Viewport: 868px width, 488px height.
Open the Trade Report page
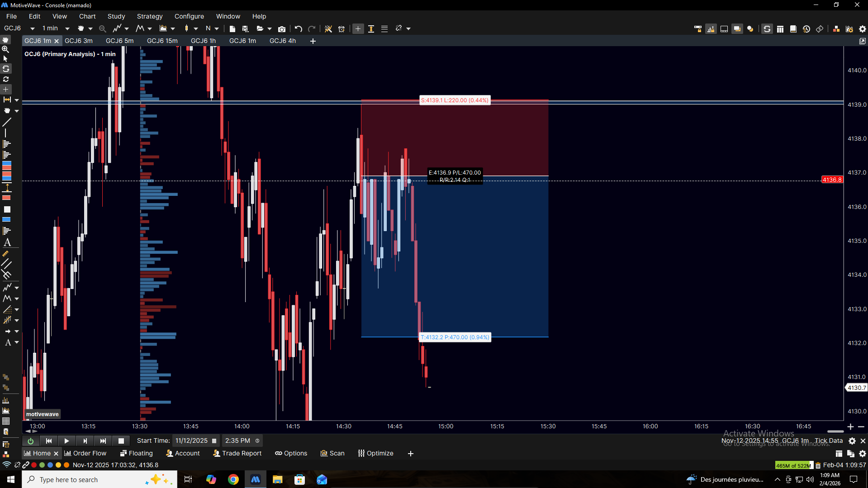click(237, 453)
